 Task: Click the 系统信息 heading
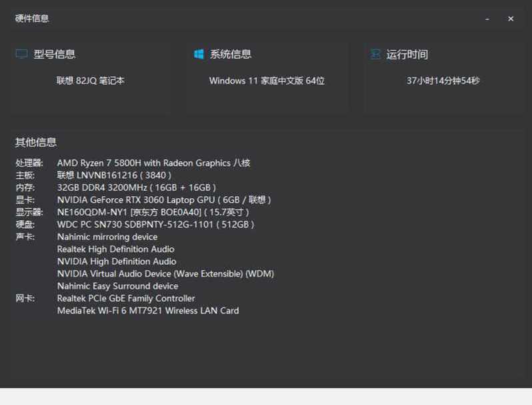coord(231,54)
